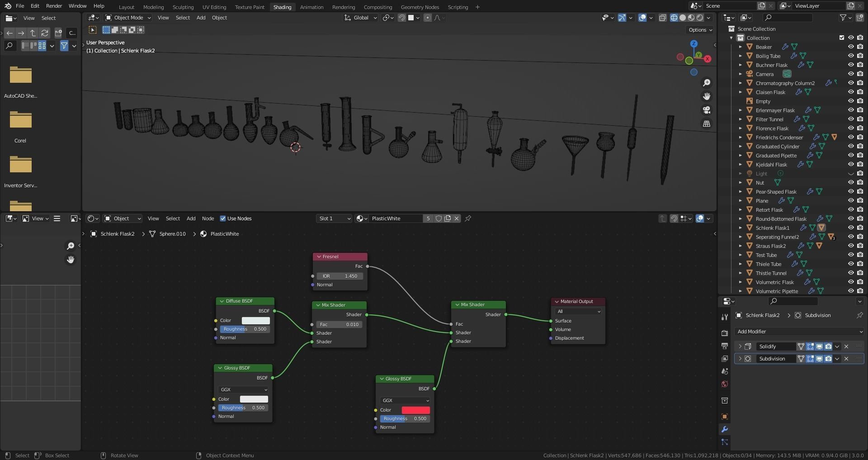Switch to the Geometry Nodes workspace tab
868x460 pixels.
coord(420,7)
